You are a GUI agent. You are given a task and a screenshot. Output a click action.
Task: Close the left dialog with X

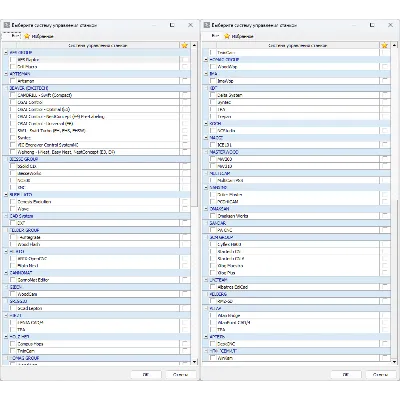190,25
